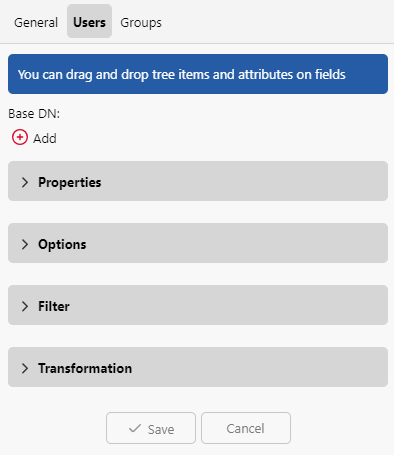Click the Options chevron arrow

tap(25, 244)
